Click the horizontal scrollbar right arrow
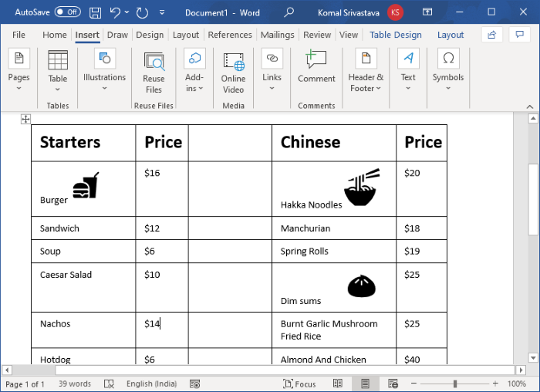Screen dimensions: 540x392 coord(521,370)
